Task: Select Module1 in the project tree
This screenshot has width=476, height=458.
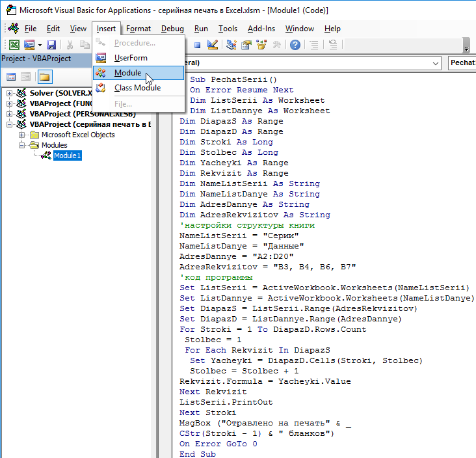Action: pyautogui.click(x=68, y=155)
